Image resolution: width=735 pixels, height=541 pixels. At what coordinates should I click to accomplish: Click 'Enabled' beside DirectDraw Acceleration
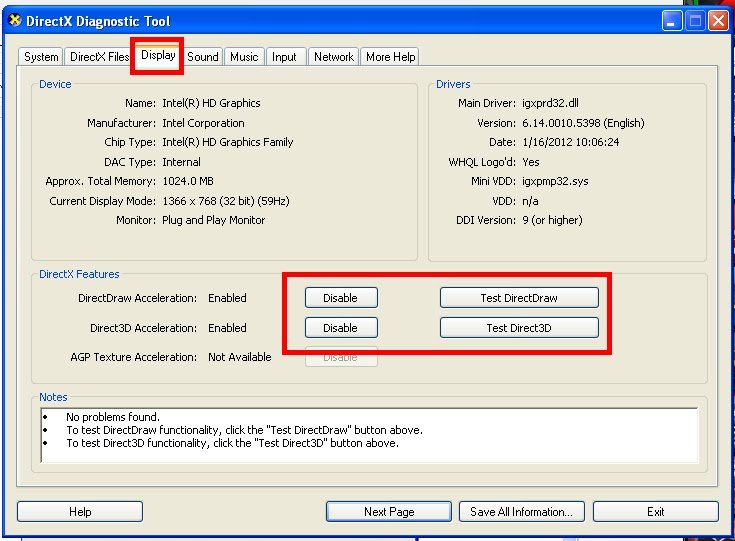pyautogui.click(x=227, y=298)
